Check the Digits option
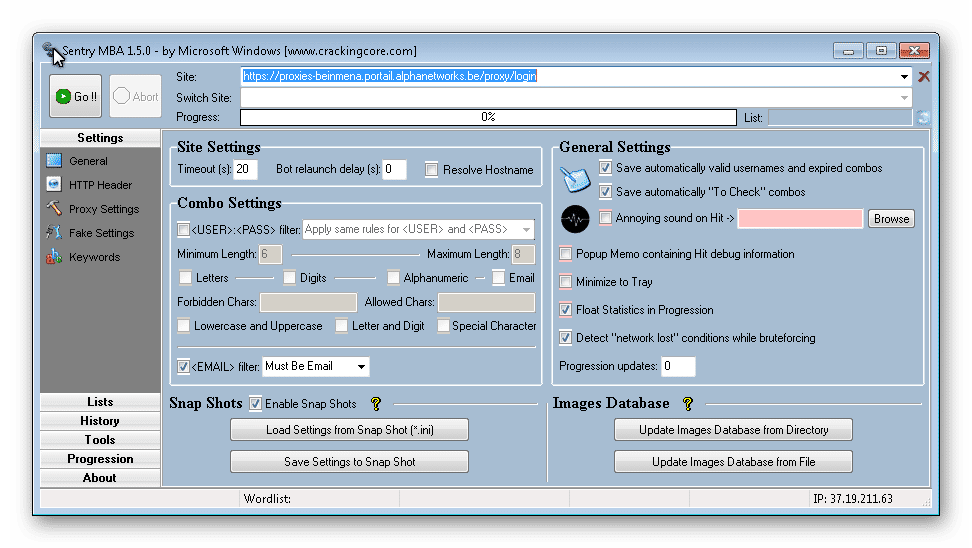This screenshot has height=548, width=972. click(289, 278)
